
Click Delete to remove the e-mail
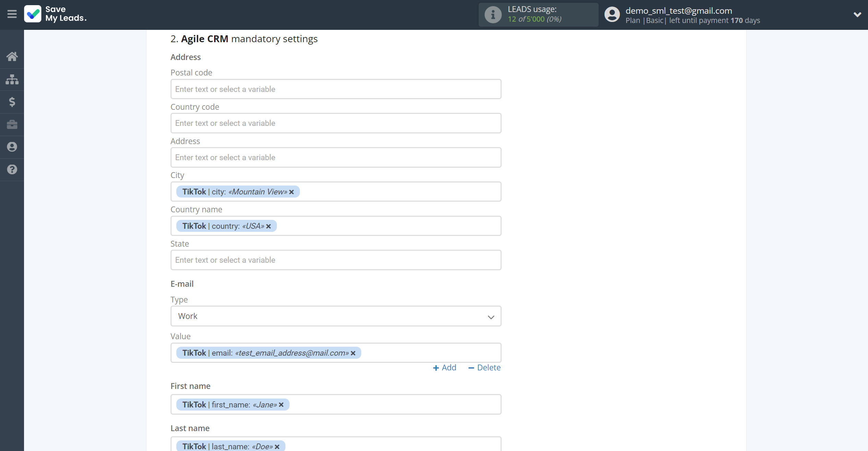tap(484, 368)
